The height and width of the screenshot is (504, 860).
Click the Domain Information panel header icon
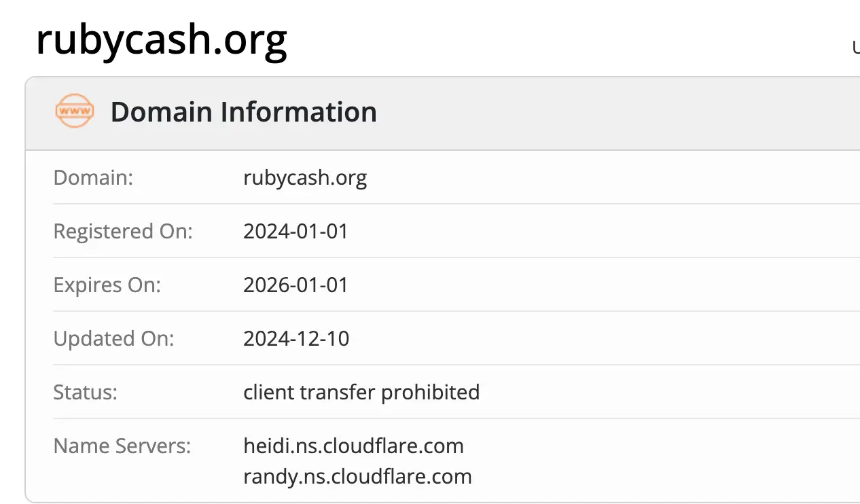[x=75, y=111]
